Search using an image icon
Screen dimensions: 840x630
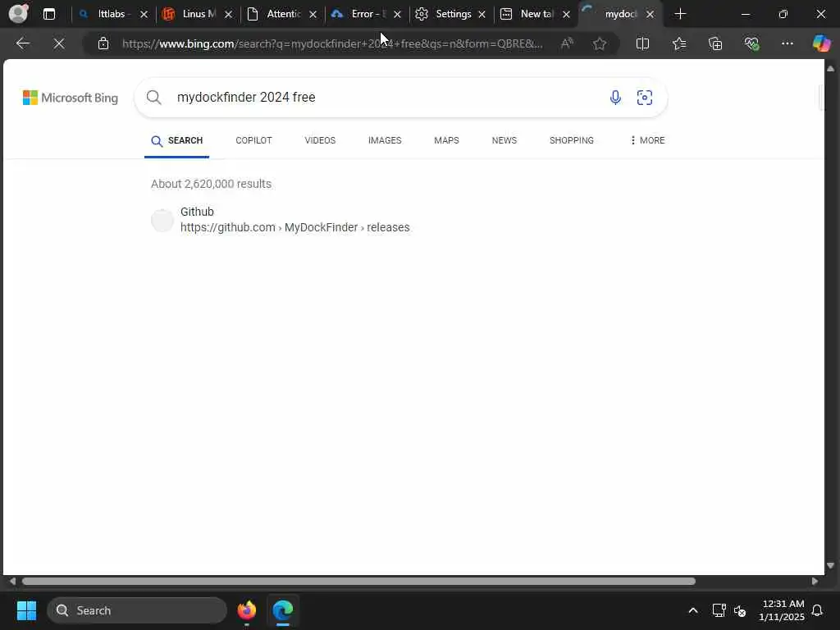point(645,97)
